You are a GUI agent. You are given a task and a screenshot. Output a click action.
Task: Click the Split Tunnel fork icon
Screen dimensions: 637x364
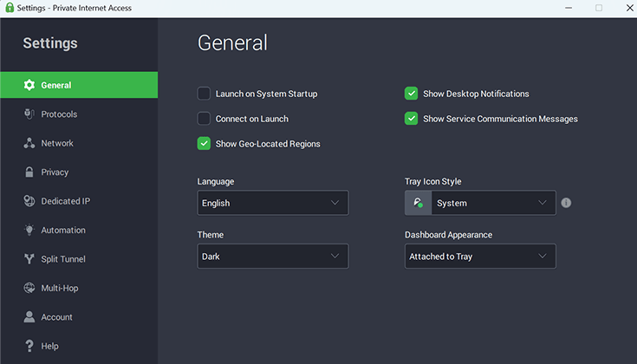tap(29, 259)
